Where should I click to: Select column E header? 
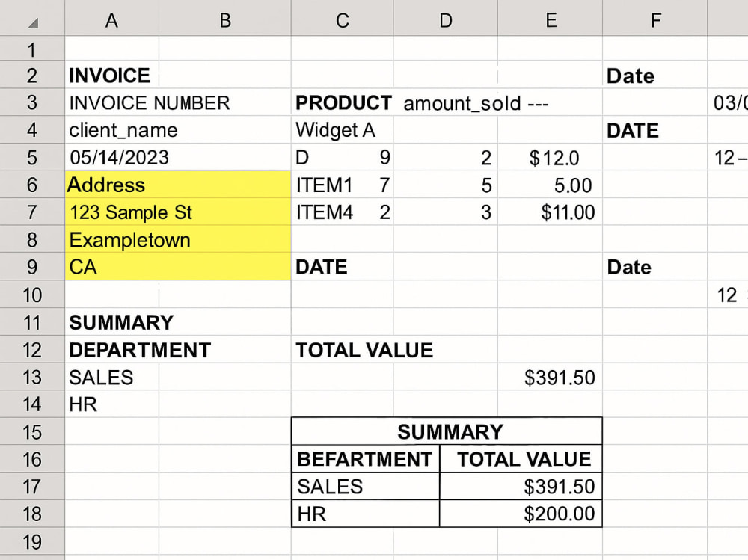point(550,19)
